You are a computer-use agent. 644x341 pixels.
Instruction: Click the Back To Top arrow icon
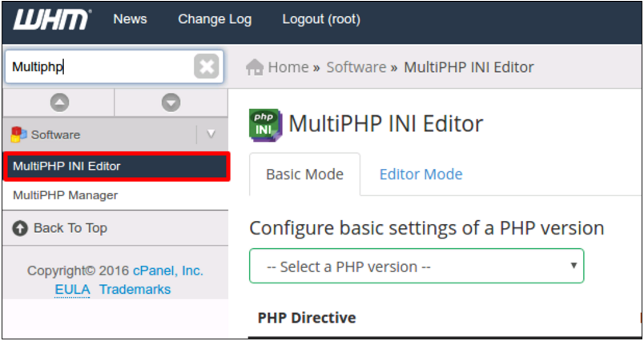pyautogui.click(x=20, y=228)
